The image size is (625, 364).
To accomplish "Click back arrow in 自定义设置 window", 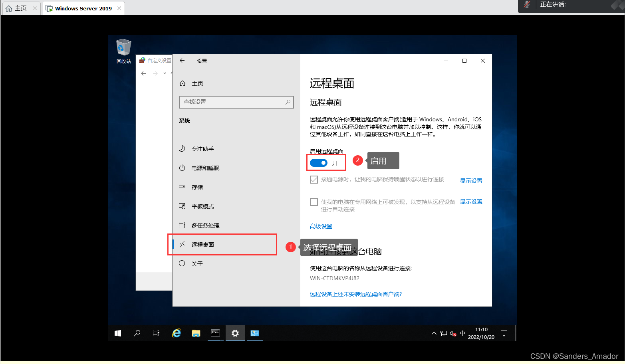I will [143, 73].
